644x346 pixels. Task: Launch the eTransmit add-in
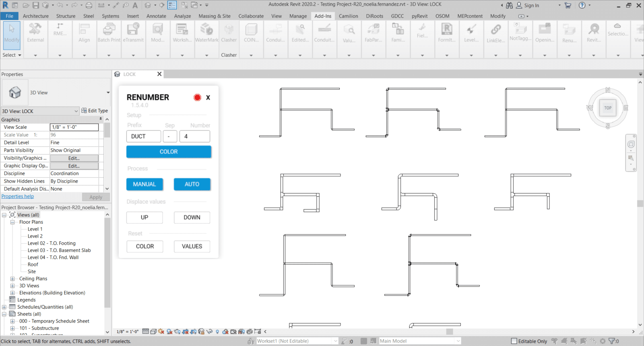[133, 33]
